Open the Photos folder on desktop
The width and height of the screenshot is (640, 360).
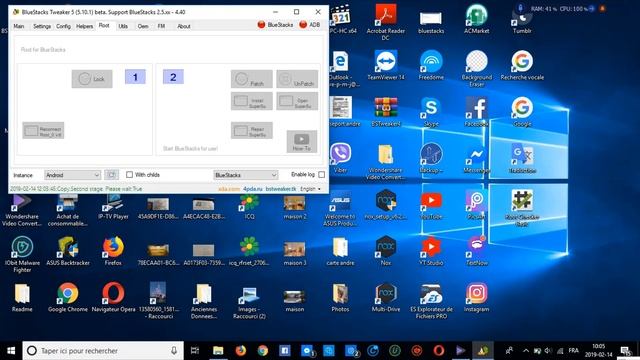pos(340,298)
